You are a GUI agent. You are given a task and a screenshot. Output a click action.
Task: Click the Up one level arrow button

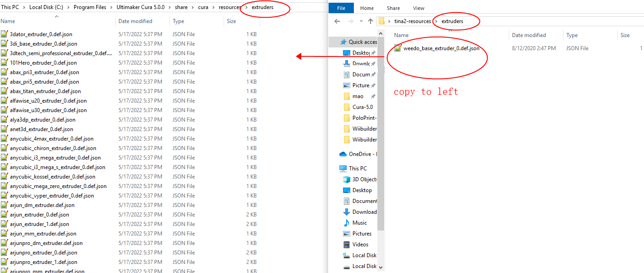[371, 21]
